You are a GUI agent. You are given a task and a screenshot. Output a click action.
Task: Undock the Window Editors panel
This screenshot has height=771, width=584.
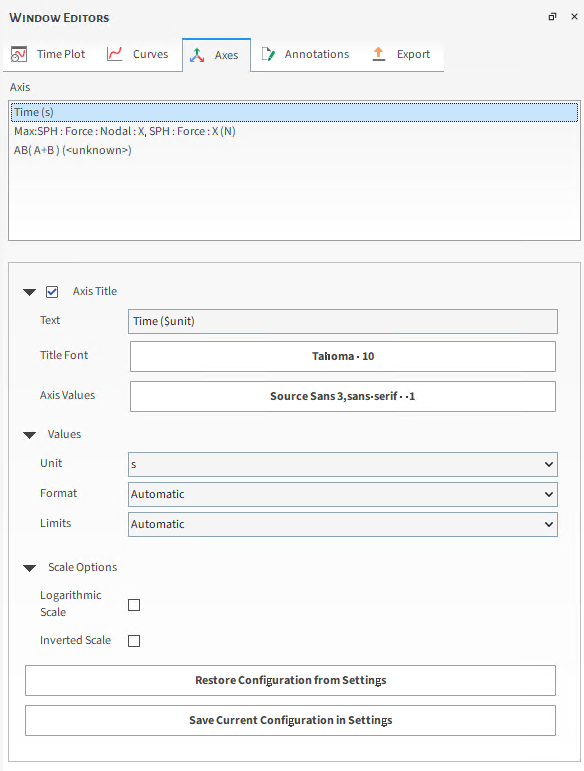[553, 17]
